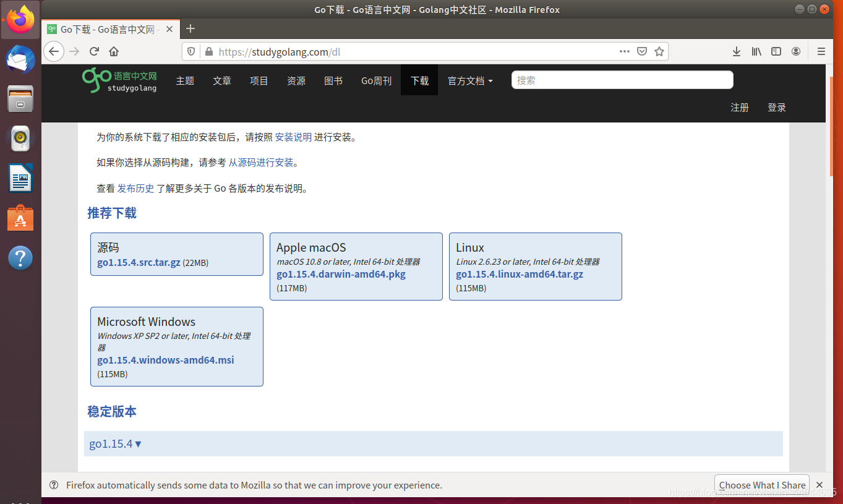
Task: Open the Library bookmarks and history
Action: pos(756,51)
